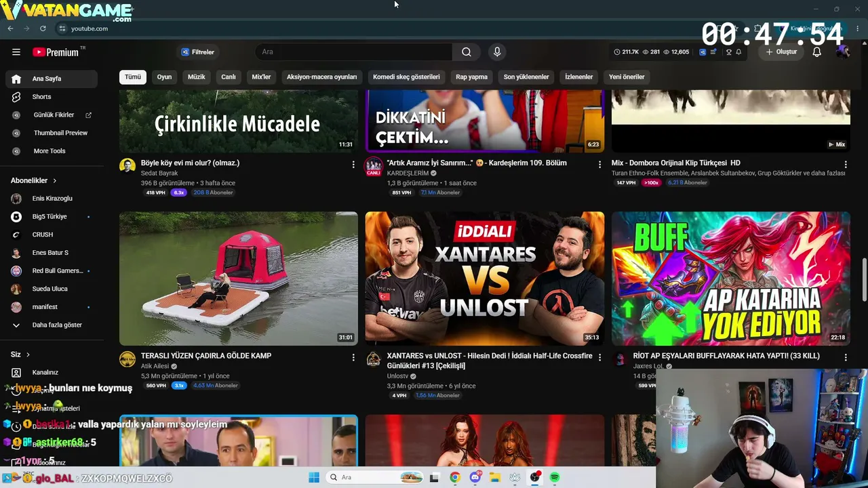Screen dimensions: 868x488
Task: Open options menu for TERASLI YÜZEN ÇADIRLA video
Action: pos(353,357)
